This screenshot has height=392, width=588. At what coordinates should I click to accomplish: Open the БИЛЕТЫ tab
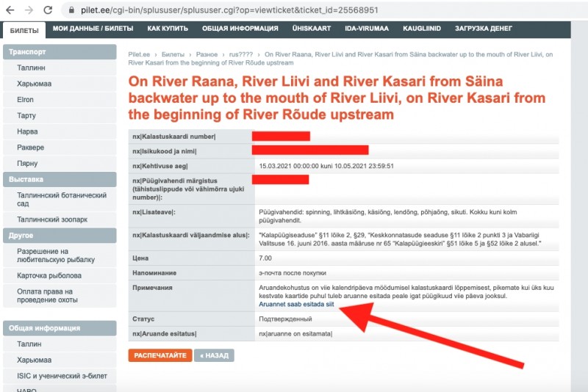pos(24,30)
